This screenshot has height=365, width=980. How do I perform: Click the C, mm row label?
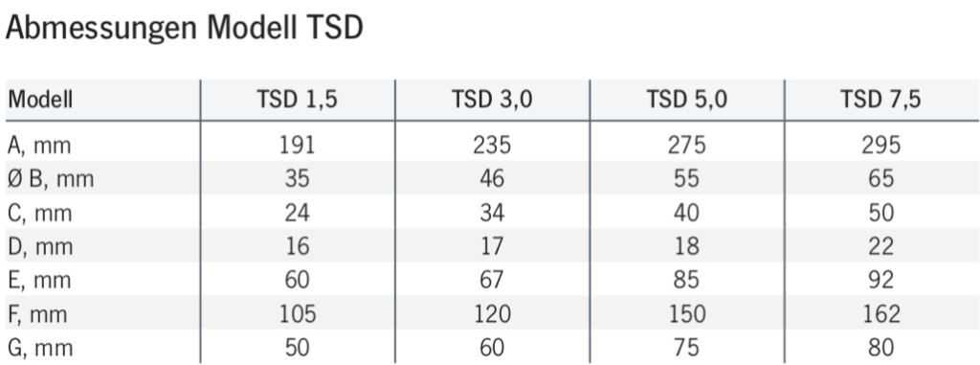[40, 214]
